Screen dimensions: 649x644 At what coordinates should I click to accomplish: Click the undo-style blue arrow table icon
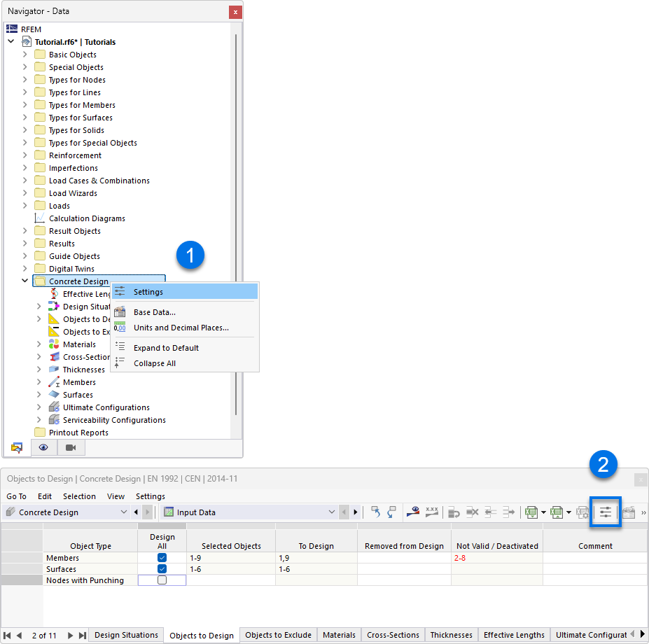(x=375, y=512)
